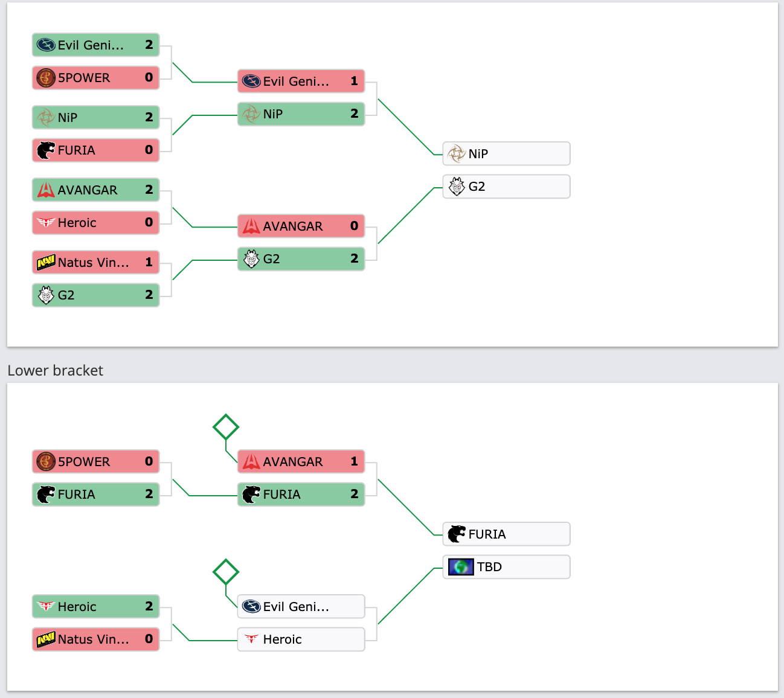Click the NiP logo in upper bracket final

[x=457, y=153]
